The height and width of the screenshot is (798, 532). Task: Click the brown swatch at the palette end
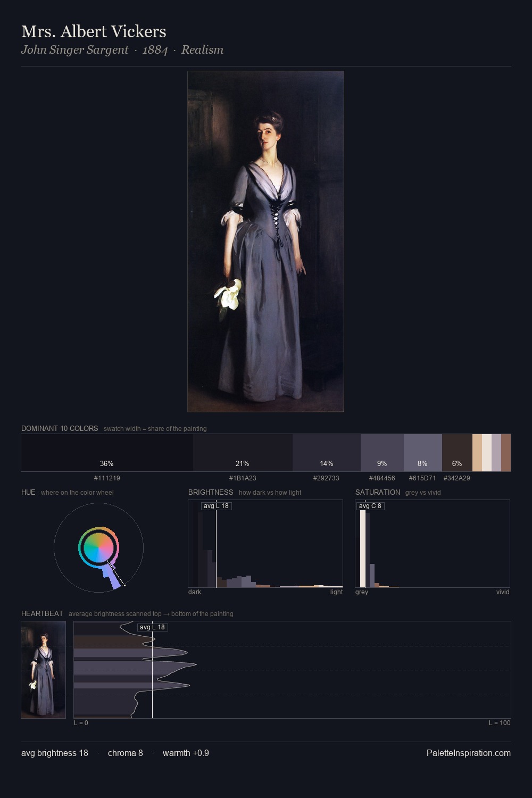tap(506, 453)
